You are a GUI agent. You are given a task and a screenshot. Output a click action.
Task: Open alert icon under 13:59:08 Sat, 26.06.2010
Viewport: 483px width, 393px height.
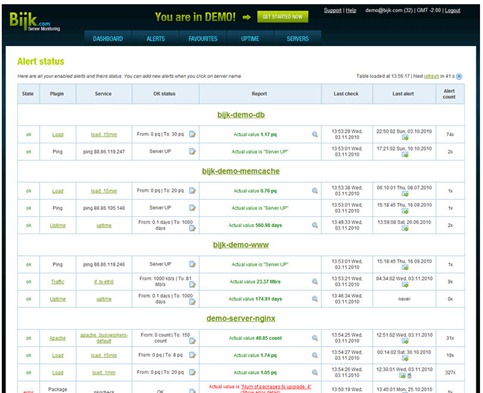pos(405,228)
